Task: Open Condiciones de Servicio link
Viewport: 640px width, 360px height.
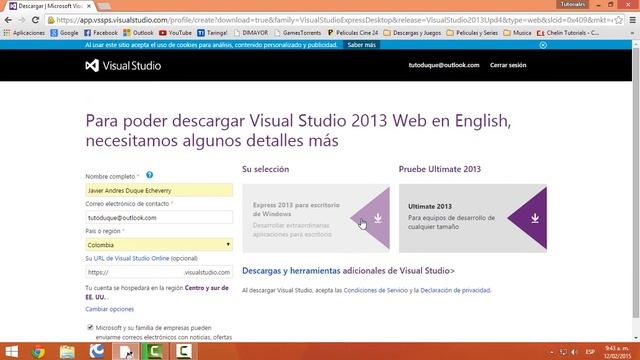Action: point(376,290)
